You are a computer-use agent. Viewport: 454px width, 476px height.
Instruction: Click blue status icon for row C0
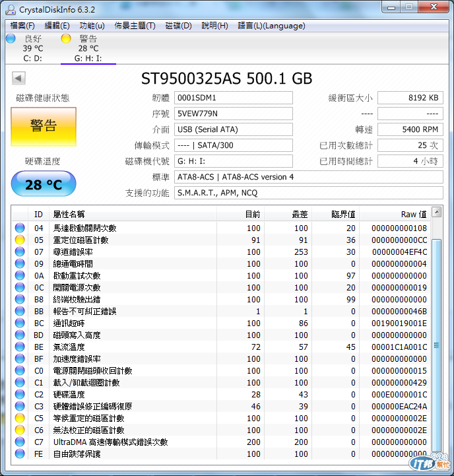[20, 370]
